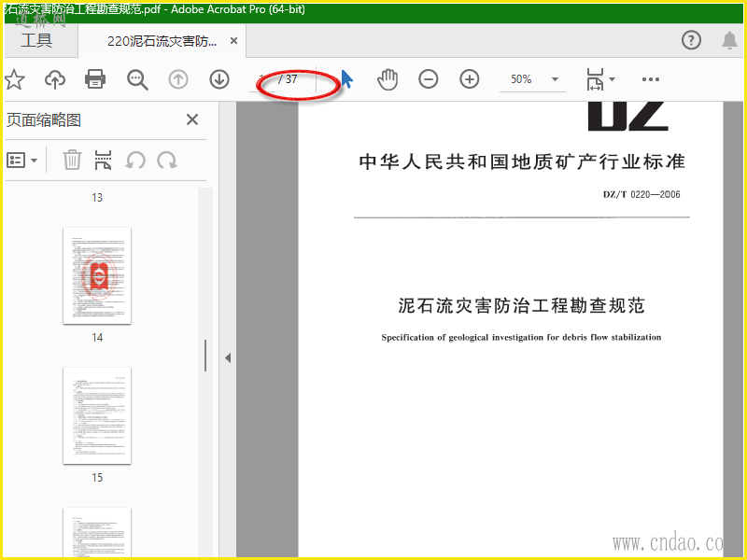Click document title 泥石流灾害防治工程勘查规范
The height and width of the screenshot is (560, 747).
521,306
